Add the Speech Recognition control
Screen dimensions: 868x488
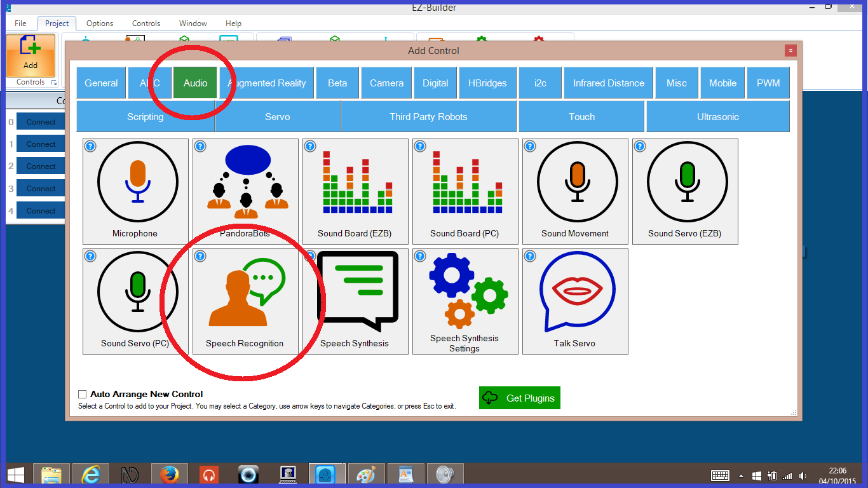pyautogui.click(x=245, y=301)
